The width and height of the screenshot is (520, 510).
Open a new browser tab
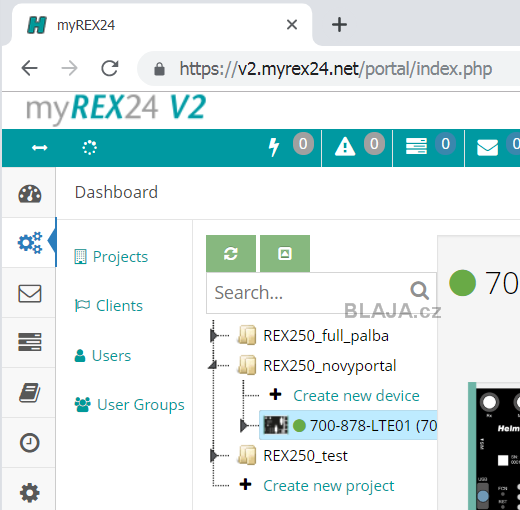[339, 25]
